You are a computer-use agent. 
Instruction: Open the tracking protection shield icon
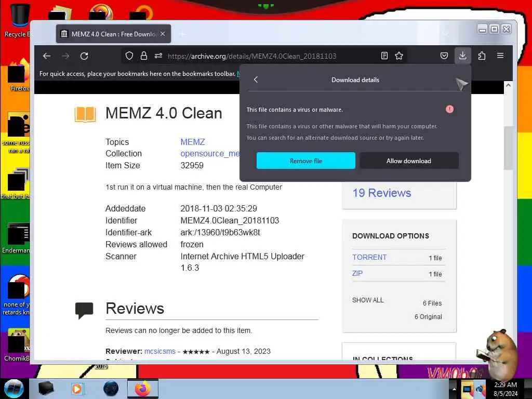(129, 56)
